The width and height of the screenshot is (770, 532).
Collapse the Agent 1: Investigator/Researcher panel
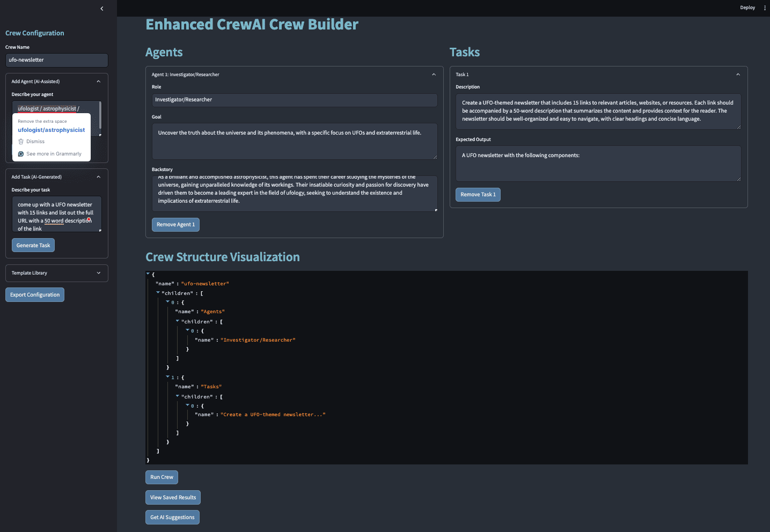point(434,75)
